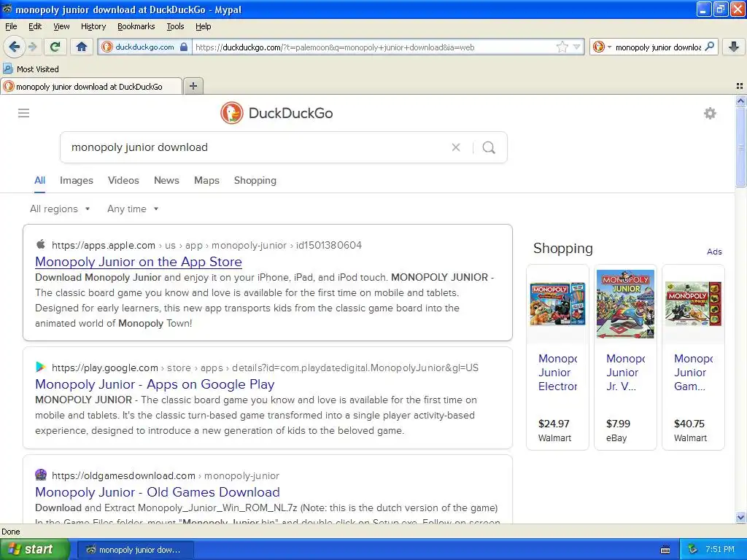Open the All regions filter dropdown
The width and height of the screenshot is (747, 560).
(60, 209)
